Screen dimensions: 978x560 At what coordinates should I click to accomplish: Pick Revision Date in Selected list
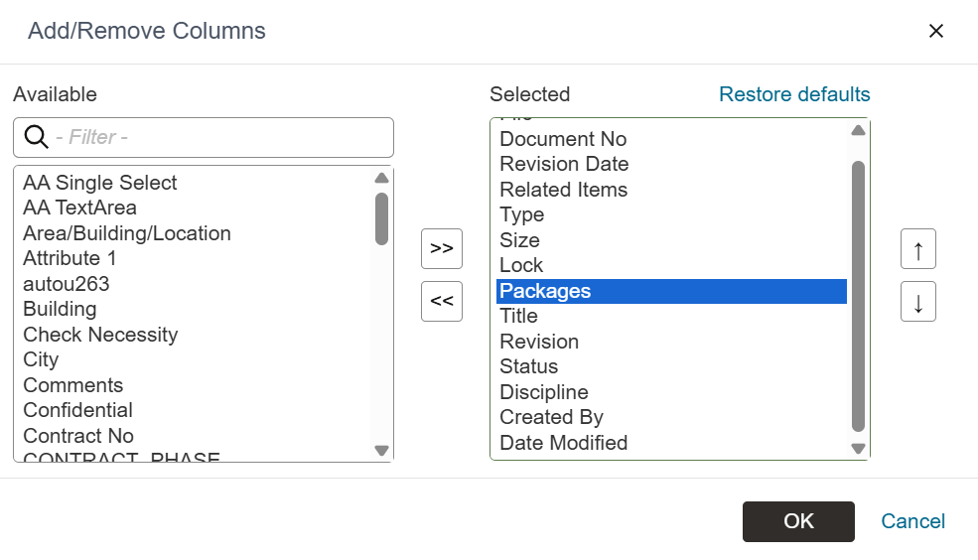point(564,164)
